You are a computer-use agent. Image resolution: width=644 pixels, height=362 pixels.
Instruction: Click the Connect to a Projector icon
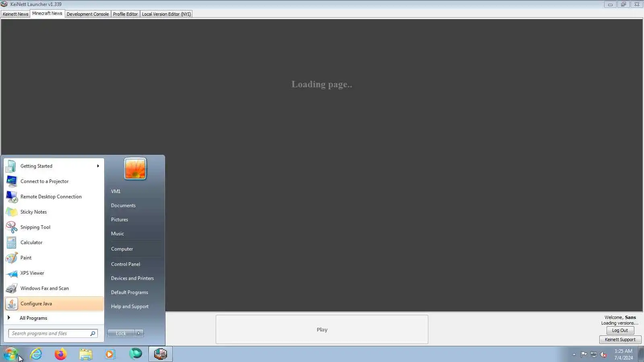[x=11, y=181]
